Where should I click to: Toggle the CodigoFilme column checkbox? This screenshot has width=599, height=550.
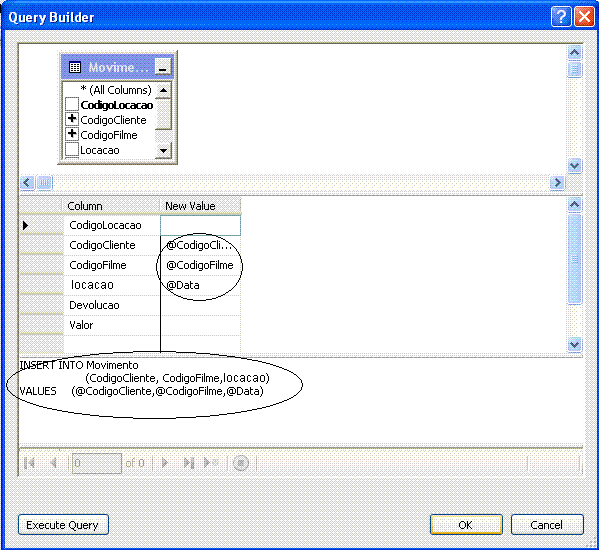coord(72,134)
